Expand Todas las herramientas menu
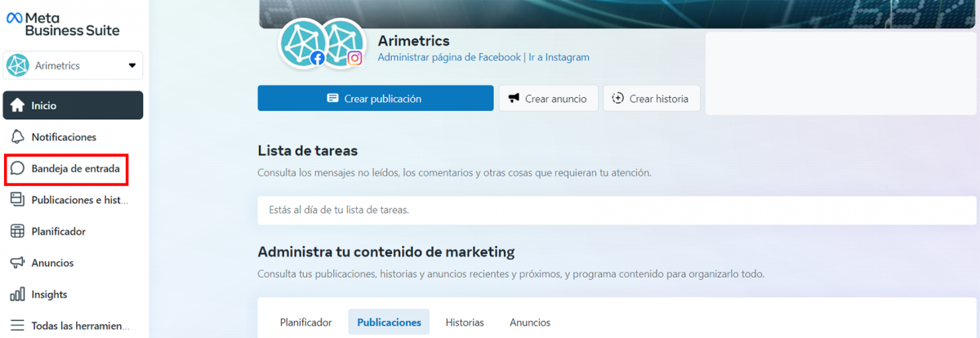Image resolution: width=980 pixels, height=338 pixels. click(73, 326)
